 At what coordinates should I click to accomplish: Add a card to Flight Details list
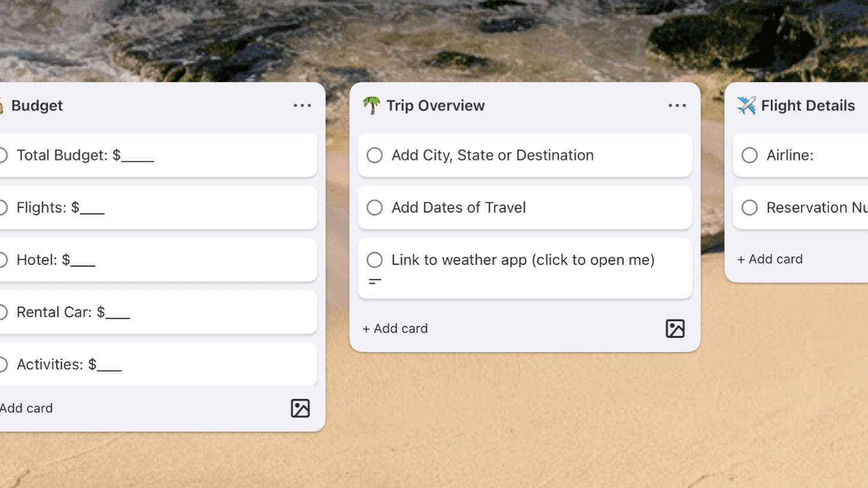click(770, 259)
